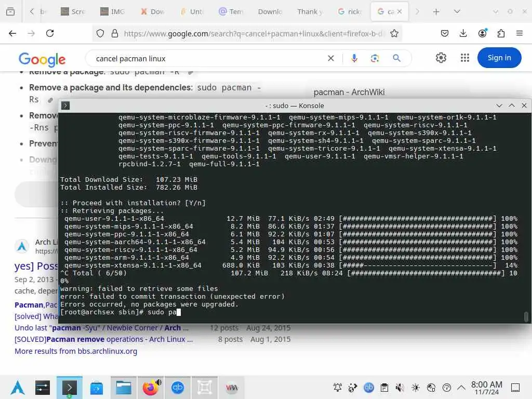Image resolution: width=532 pixels, height=399 pixels.
Task: Open Konsole keep-below chevron button
Action: [x=499, y=105]
